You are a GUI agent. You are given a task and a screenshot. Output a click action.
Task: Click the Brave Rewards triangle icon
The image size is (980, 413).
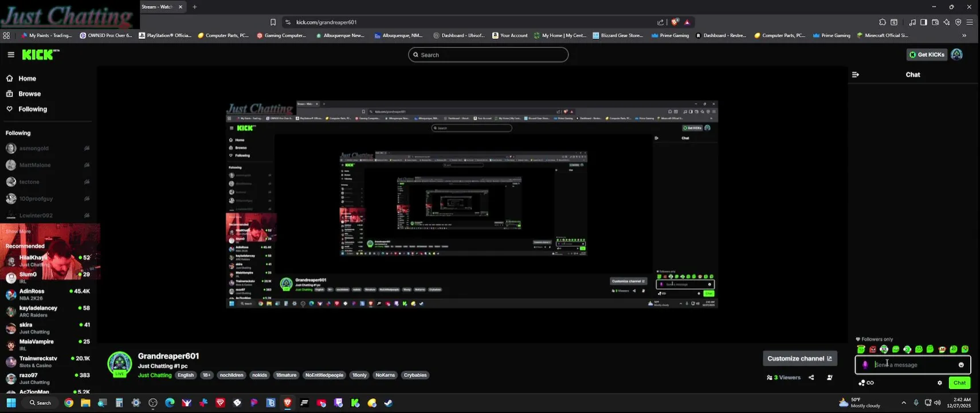tap(687, 22)
